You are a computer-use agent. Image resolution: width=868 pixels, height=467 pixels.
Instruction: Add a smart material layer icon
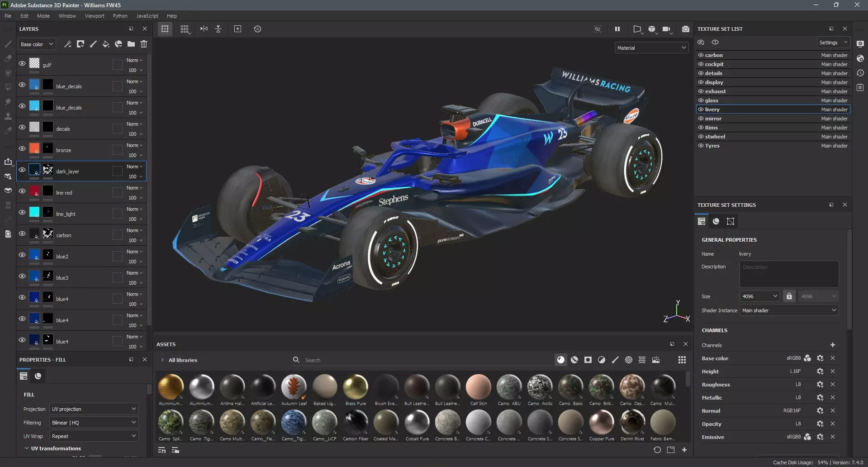(x=119, y=44)
